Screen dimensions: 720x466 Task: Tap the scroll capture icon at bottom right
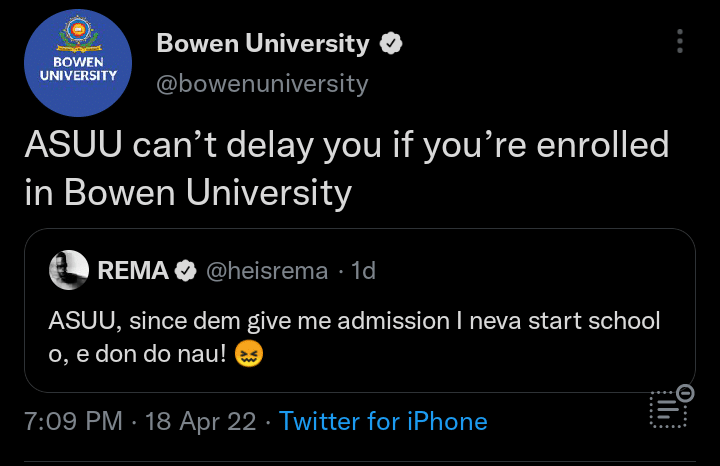[x=666, y=410]
